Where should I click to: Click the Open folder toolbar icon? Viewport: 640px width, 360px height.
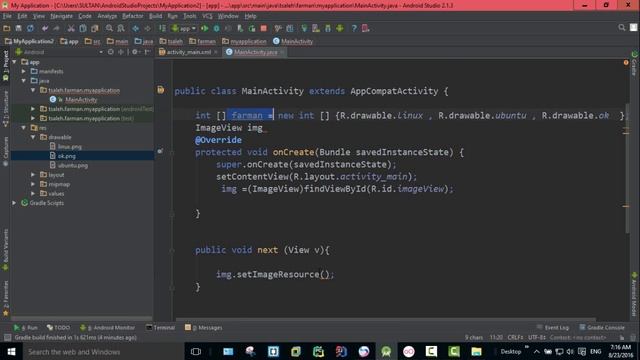[x=7, y=28]
